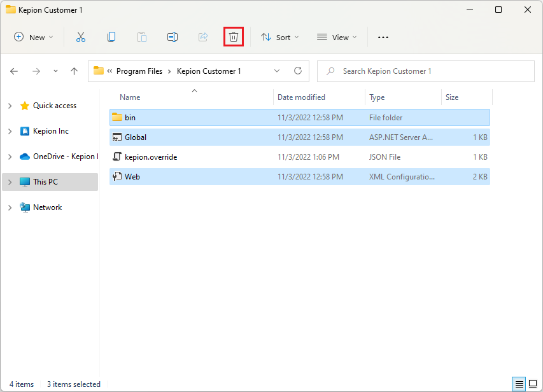Open the View options dropdown
This screenshot has height=392, width=543.
click(x=337, y=37)
